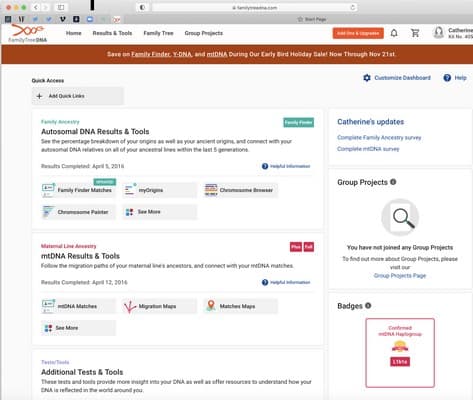Open the Chromosome Painter tool
473x400 pixels.
point(78,212)
